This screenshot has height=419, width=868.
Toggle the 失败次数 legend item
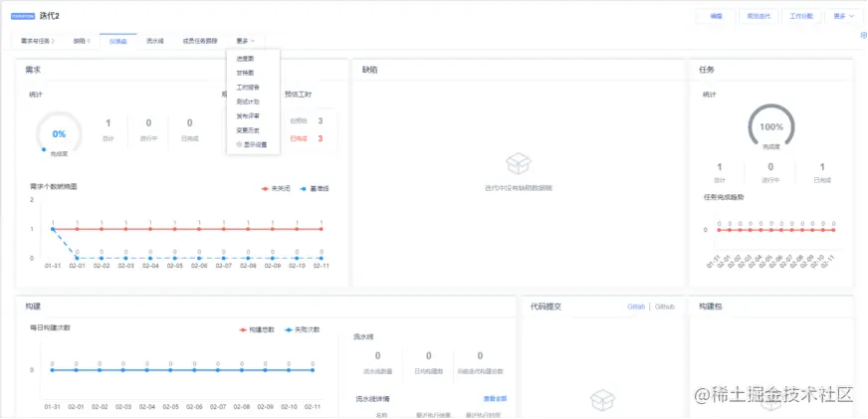click(x=303, y=329)
